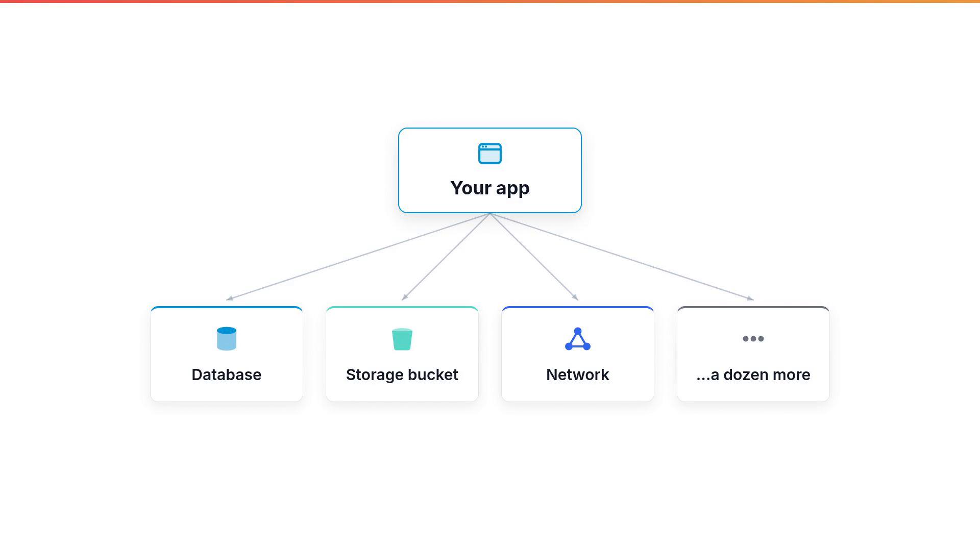The height and width of the screenshot is (551, 980).
Task: Select the "Network" label text
Action: (578, 374)
